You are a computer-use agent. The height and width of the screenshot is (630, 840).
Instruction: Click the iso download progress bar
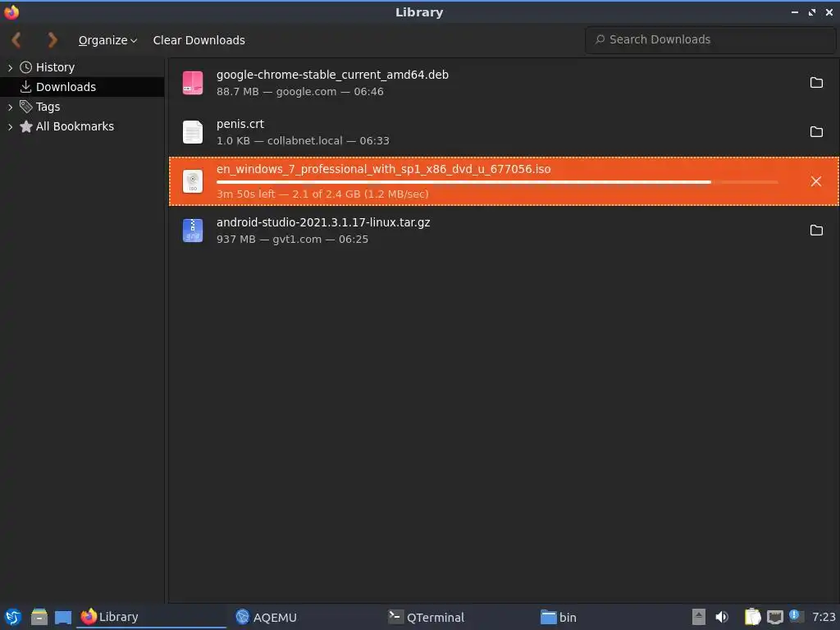[x=497, y=182]
